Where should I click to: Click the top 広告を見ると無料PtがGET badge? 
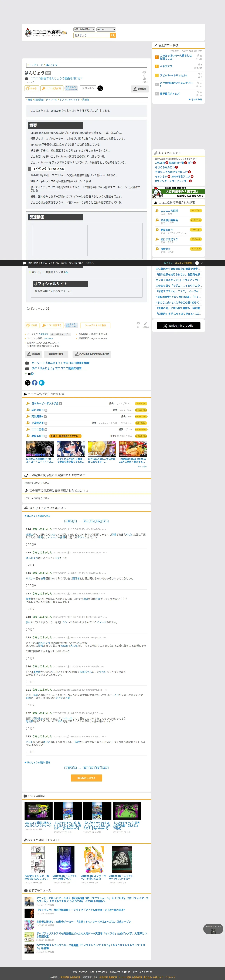(71, 88)
